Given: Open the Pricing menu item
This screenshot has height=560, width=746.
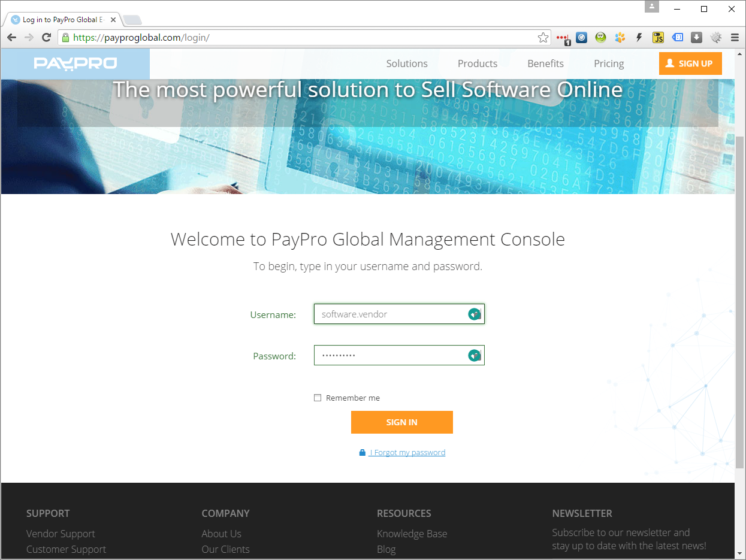Looking at the screenshot, I should point(609,63).
